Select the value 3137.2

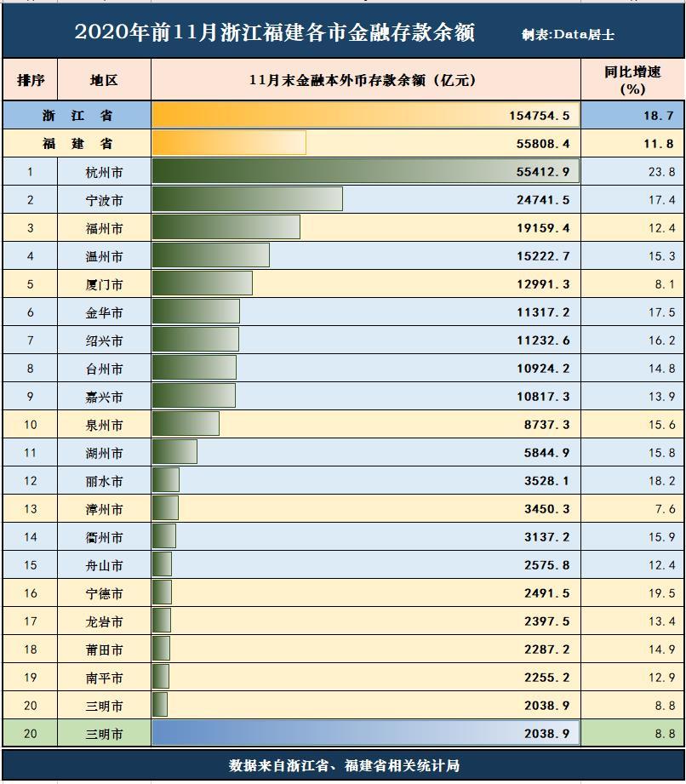(x=547, y=537)
